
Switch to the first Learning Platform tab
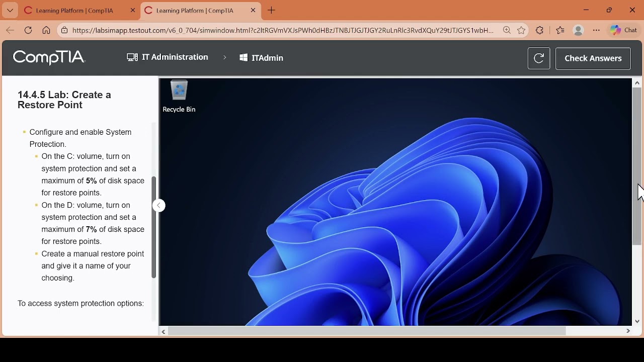pyautogui.click(x=74, y=11)
